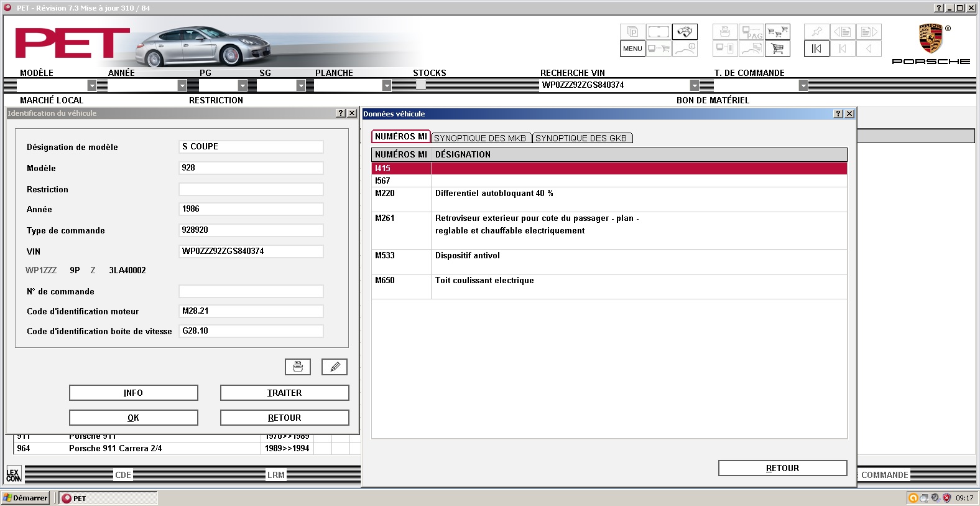
Task: Select M533 Dispositif antivol row
Action: (x=609, y=261)
